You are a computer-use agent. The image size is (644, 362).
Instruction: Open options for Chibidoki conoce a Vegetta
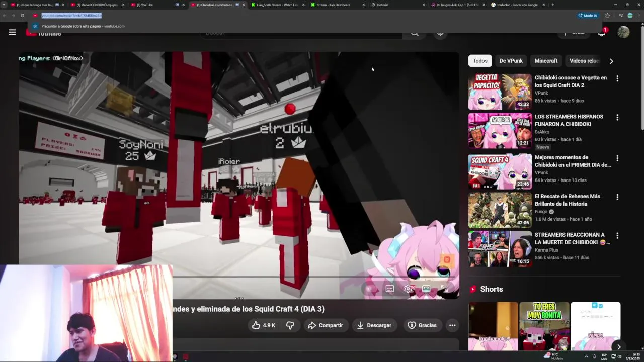617,78
